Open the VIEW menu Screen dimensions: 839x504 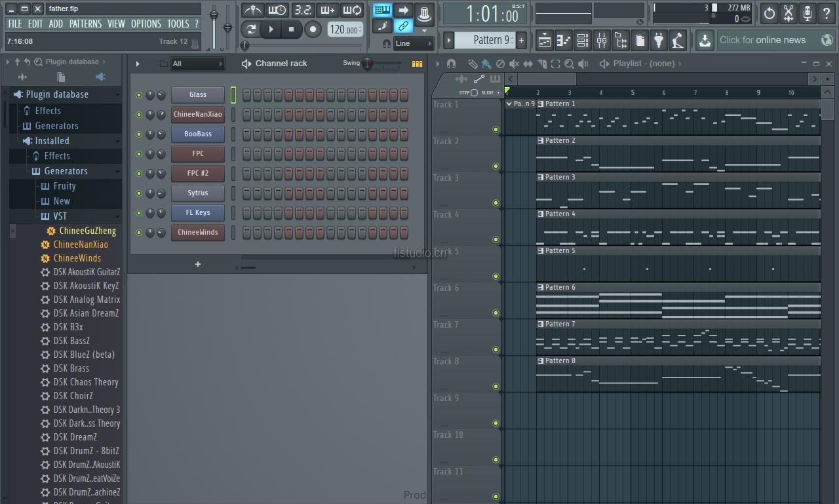coord(116,24)
